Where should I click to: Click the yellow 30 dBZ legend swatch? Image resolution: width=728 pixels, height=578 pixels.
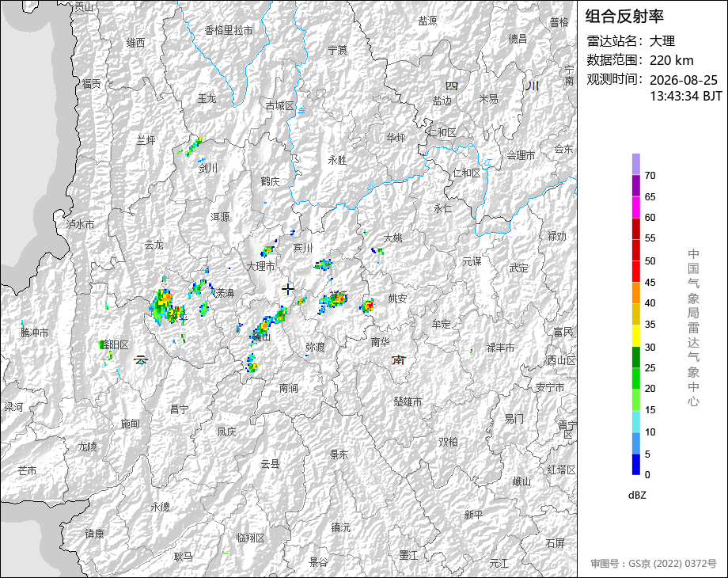coord(636,336)
